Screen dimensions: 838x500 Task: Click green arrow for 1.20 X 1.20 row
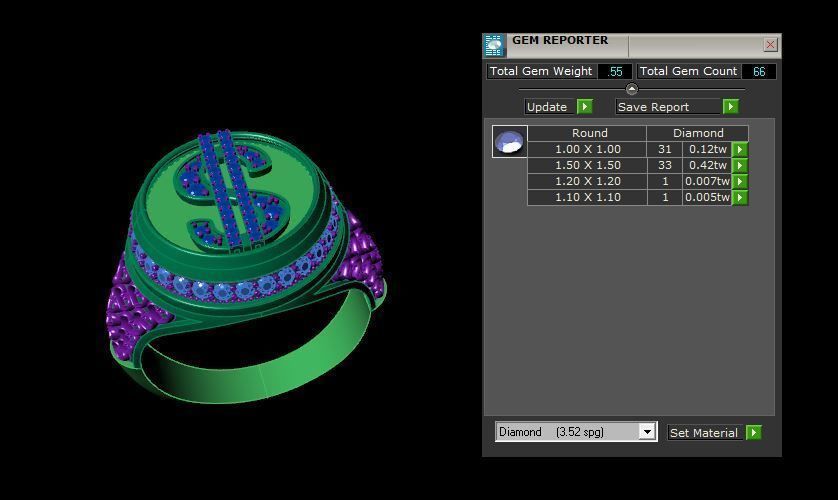click(740, 182)
